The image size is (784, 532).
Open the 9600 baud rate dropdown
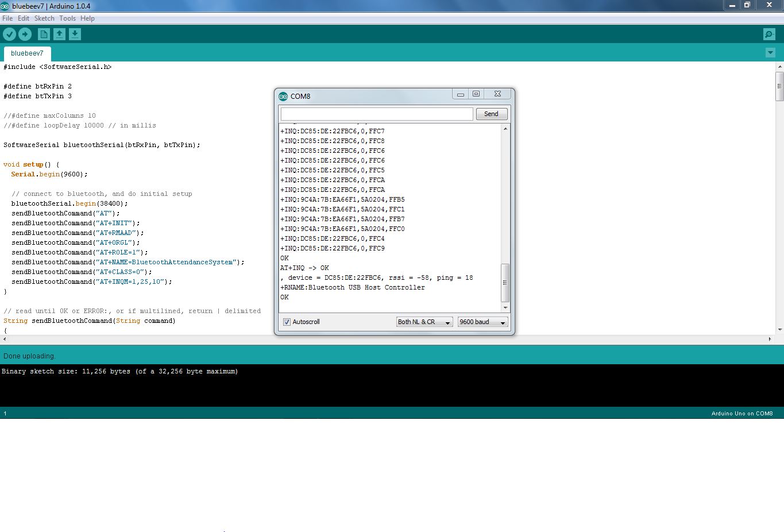click(x=482, y=322)
